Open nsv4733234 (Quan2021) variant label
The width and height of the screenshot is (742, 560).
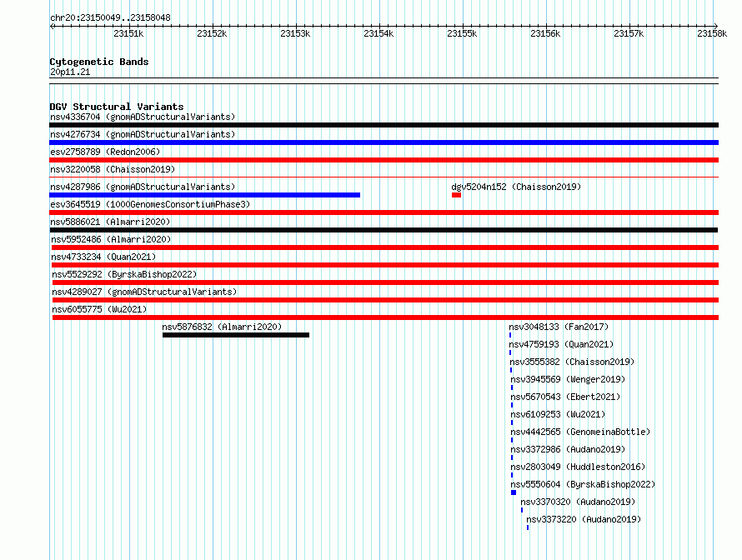(x=103, y=257)
